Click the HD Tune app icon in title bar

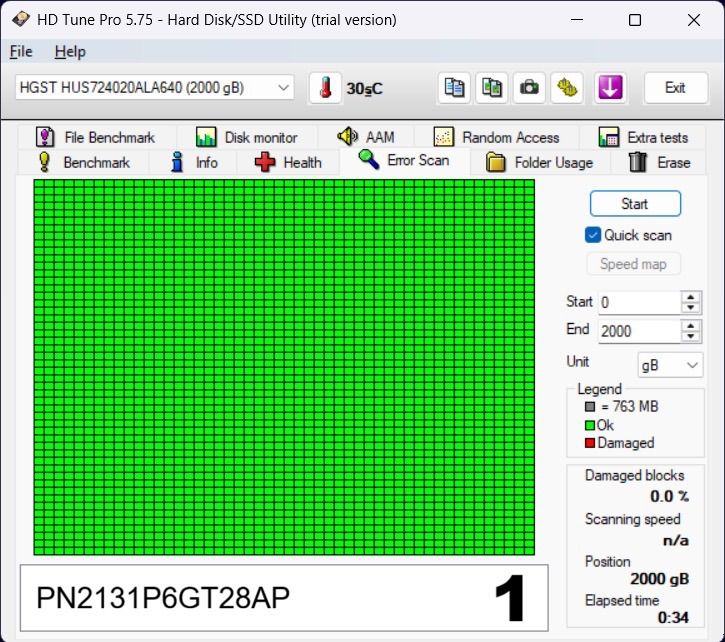[20, 19]
